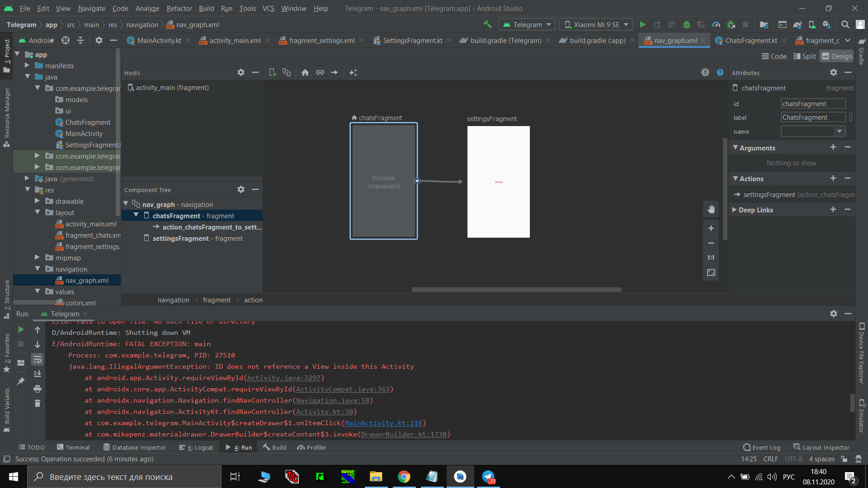Click the Zoom to fit screen icon
Viewport: 868px width, 488px height.
click(711, 272)
